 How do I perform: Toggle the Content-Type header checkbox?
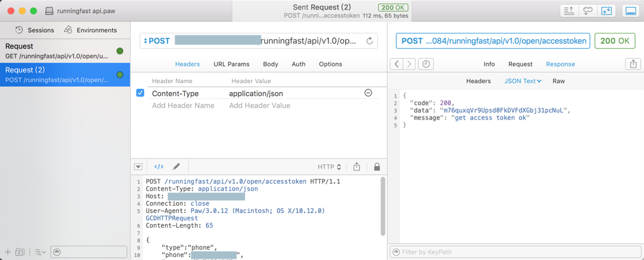(140, 93)
